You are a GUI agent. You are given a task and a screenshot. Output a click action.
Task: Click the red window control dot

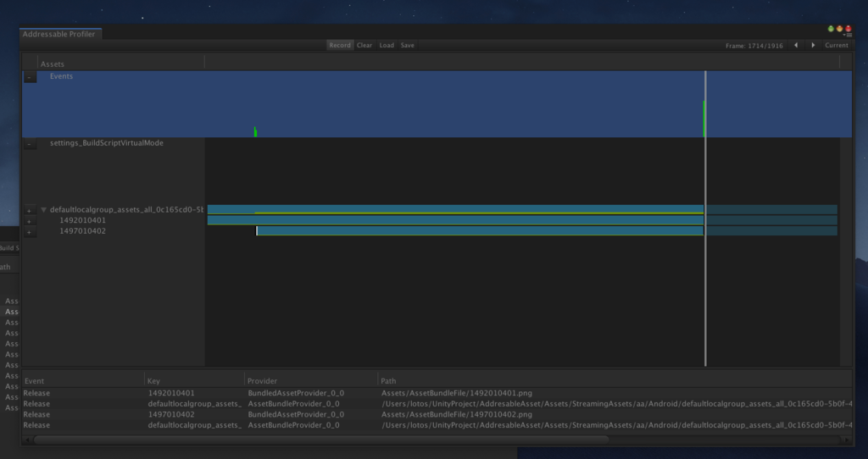(848, 29)
